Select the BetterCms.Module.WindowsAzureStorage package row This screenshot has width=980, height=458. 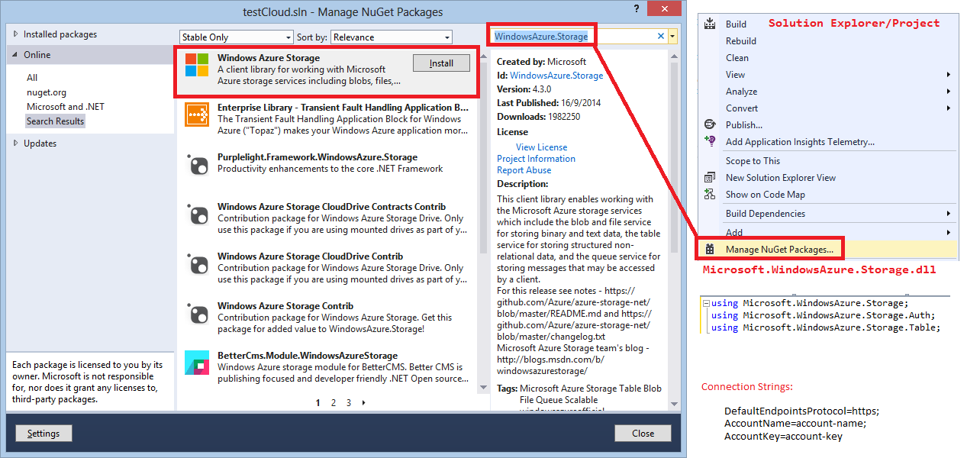click(x=329, y=367)
